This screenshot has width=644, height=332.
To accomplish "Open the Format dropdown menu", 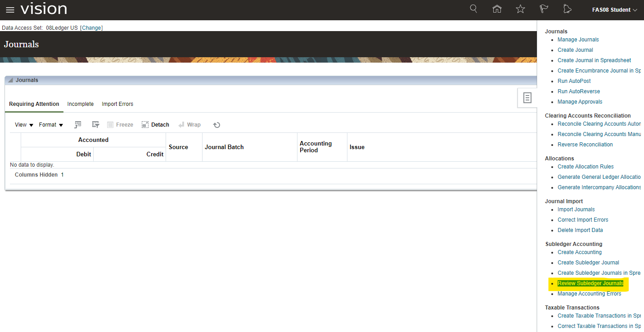I will (x=51, y=125).
